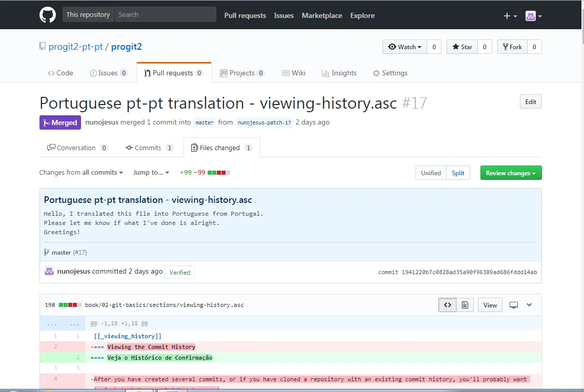This screenshot has width=584, height=392.
Task: Click the +99 -99 diffstat bar near Jump to
Action: click(205, 172)
